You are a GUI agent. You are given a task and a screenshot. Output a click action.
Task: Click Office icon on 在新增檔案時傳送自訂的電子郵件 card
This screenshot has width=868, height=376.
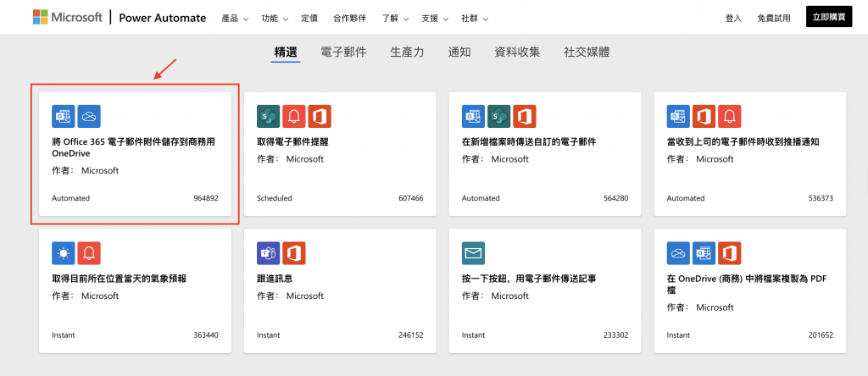click(524, 116)
